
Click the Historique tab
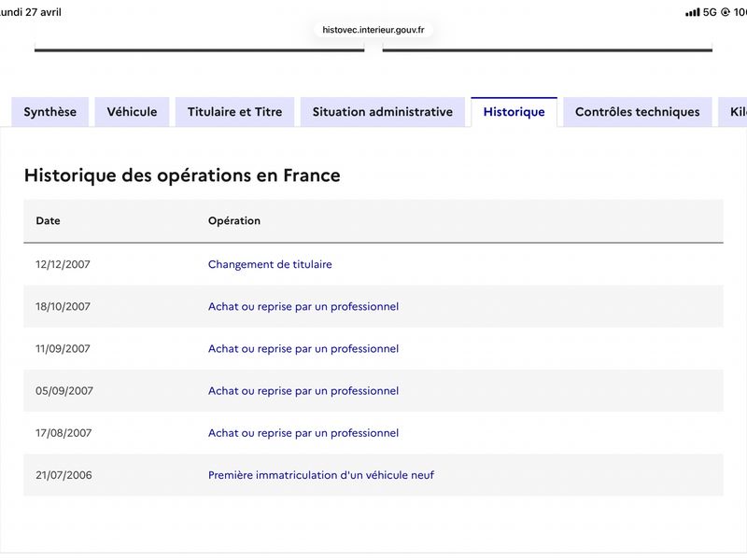click(514, 112)
